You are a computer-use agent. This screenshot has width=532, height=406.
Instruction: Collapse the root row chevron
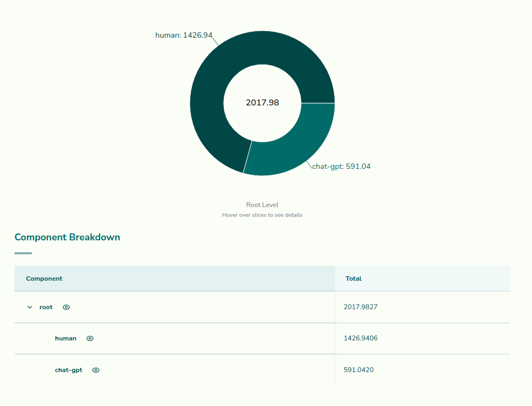coord(30,307)
